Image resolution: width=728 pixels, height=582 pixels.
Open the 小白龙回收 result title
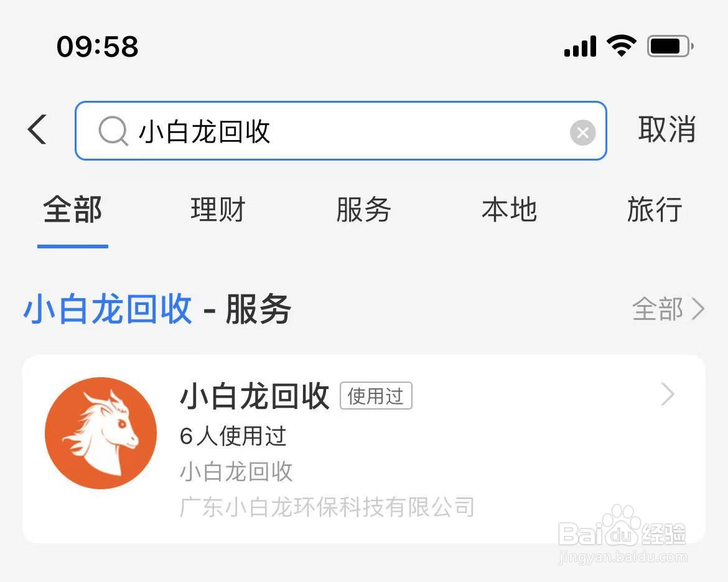[x=254, y=397]
